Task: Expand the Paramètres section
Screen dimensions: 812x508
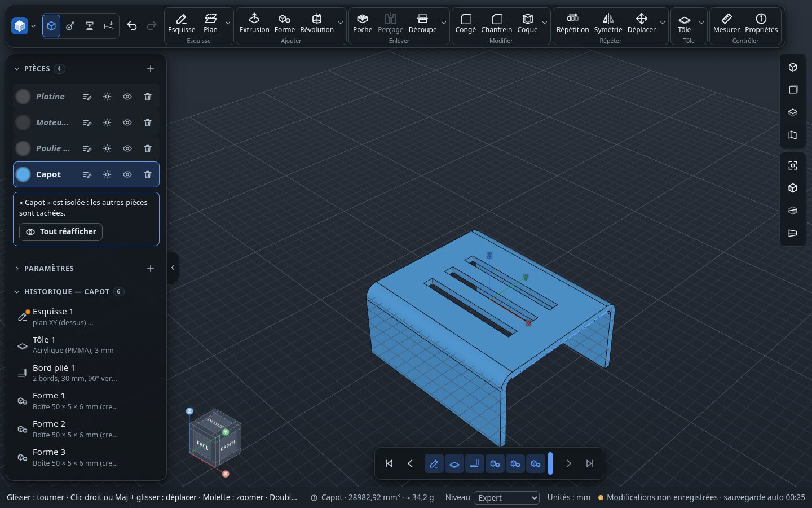Action: [17, 269]
